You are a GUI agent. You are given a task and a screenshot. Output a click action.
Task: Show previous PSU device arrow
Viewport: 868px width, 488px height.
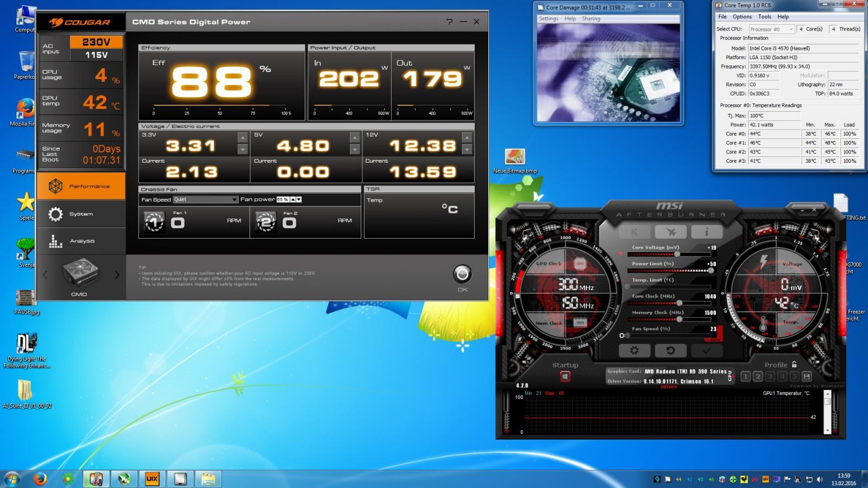pyautogui.click(x=45, y=275)
